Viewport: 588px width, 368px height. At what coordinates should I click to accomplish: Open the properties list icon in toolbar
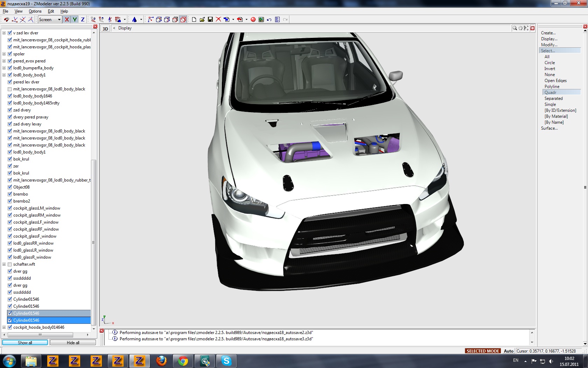(278, 20)
